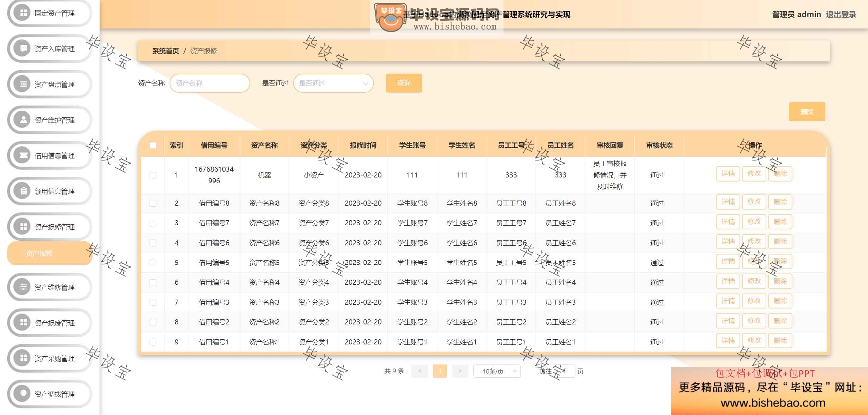The image size is (868, 415).
Task: Open the 是否通过 filter dropdown
Action: (x=334, y=83)
